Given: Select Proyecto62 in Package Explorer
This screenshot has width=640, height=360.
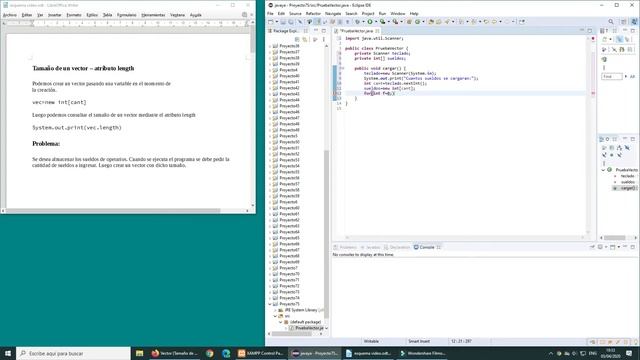Looking at the screenshot, I should click(289, 220).
